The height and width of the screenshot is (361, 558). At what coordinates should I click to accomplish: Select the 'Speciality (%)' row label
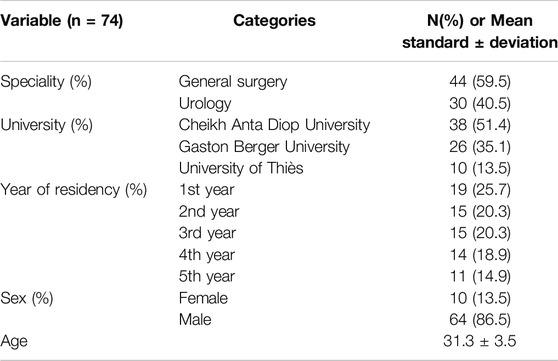tap(46, 82)
